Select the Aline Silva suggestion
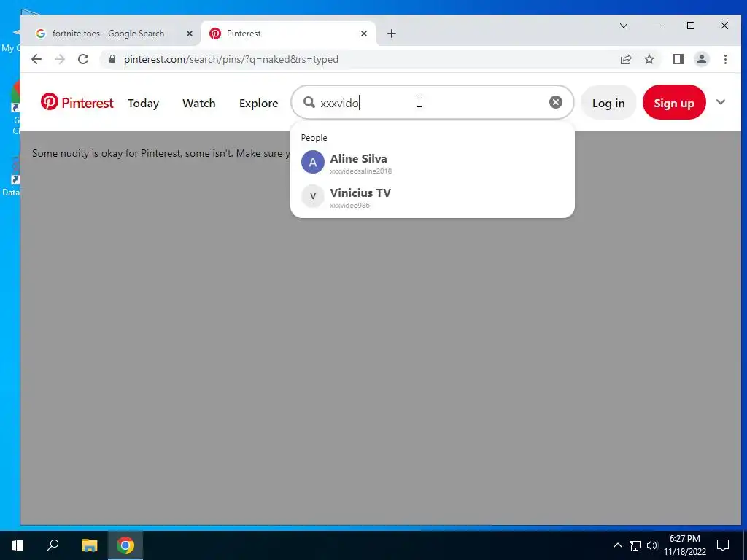Screen dimensions: 747x560 pos(432,163)
